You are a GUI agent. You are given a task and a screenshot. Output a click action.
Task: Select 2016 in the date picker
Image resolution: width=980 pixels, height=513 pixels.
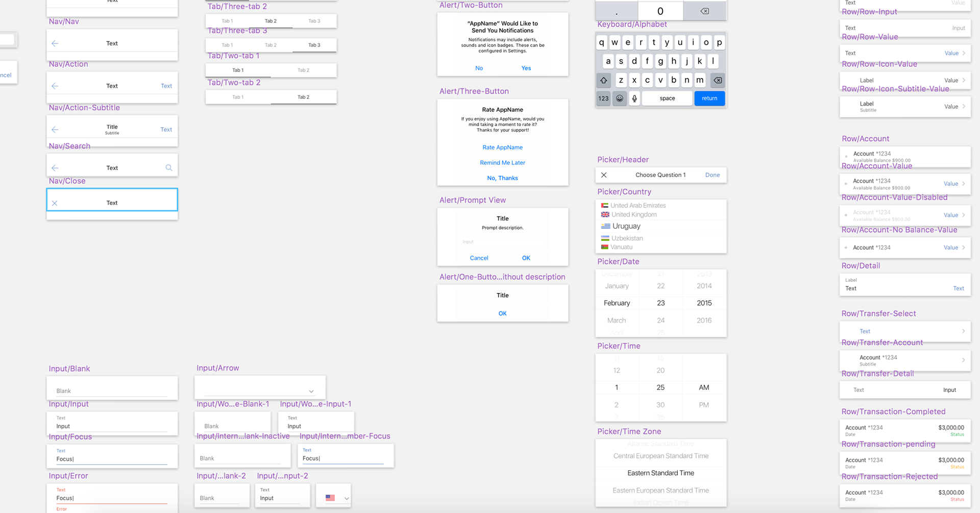(x=704, y=321)
